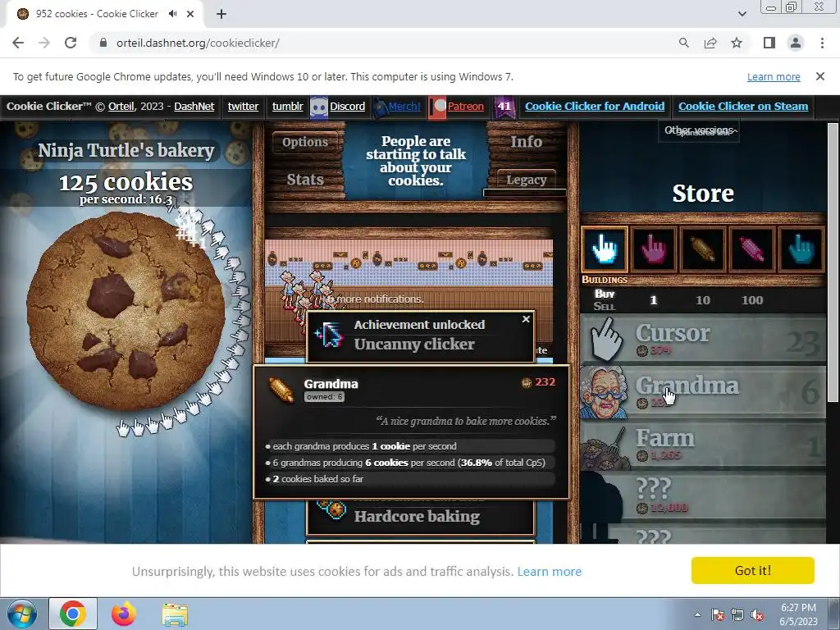Accept cookie notice with Got it!
Screen dimensions: 840x630
point(753,571)
